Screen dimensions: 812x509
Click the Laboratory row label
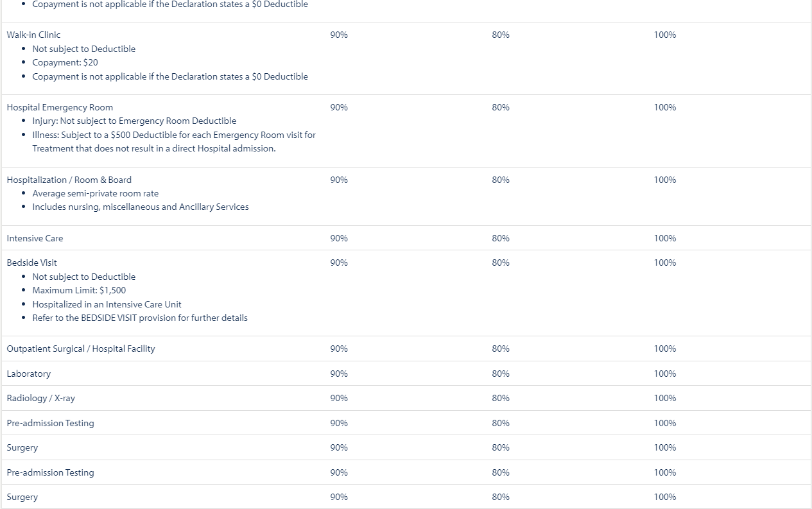tap(28, 374)
